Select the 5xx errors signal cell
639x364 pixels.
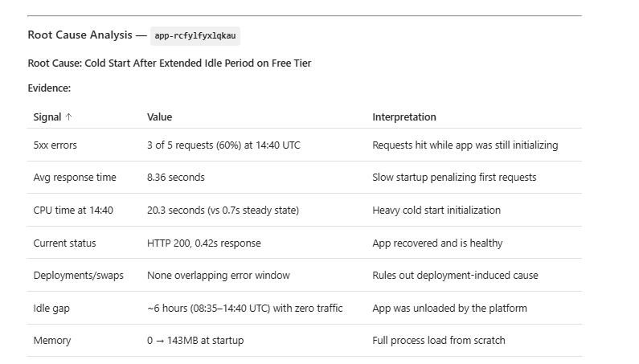point(55,145)
